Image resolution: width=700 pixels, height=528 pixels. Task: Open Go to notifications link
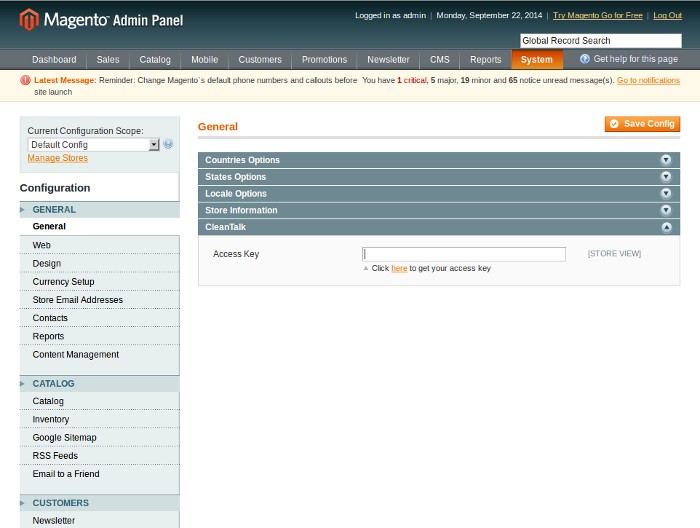pos(648,80)
